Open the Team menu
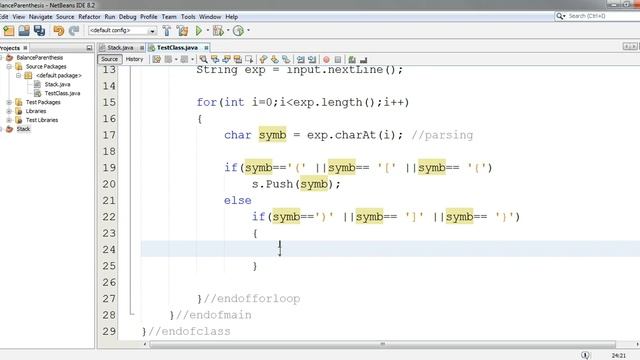 (169, 17)
